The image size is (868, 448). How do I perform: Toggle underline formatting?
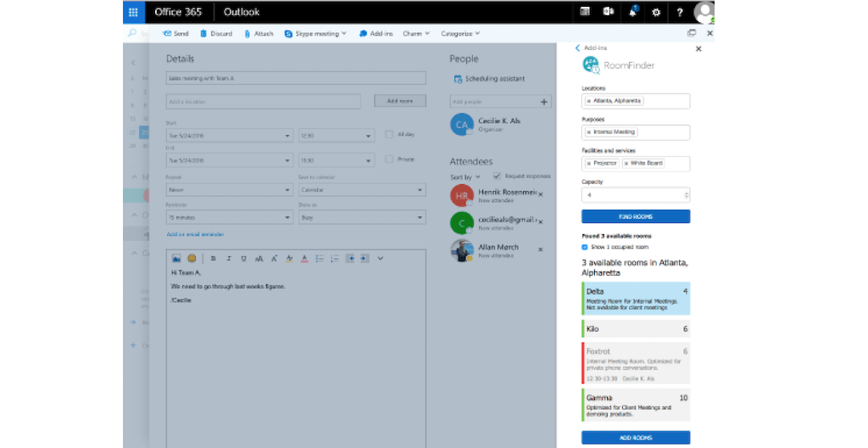(243, 259)
